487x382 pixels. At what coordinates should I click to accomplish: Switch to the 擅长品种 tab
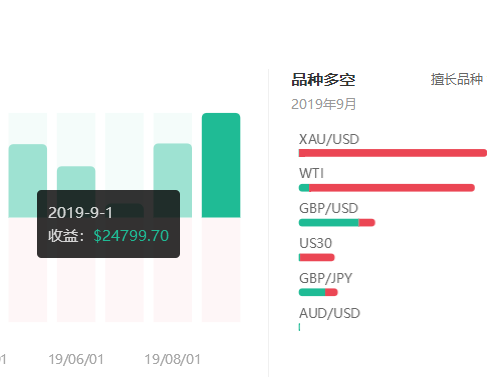coord(457,79)
